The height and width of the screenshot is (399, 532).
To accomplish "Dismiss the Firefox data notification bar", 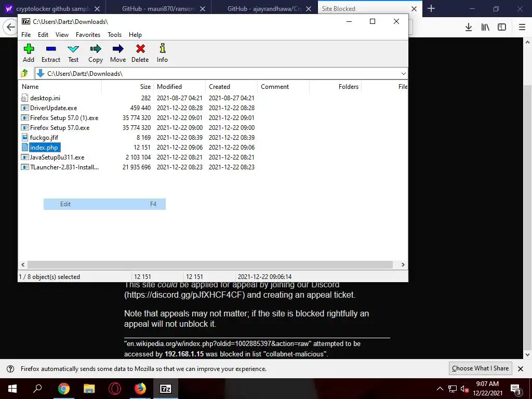I will (x=521, y=369).
